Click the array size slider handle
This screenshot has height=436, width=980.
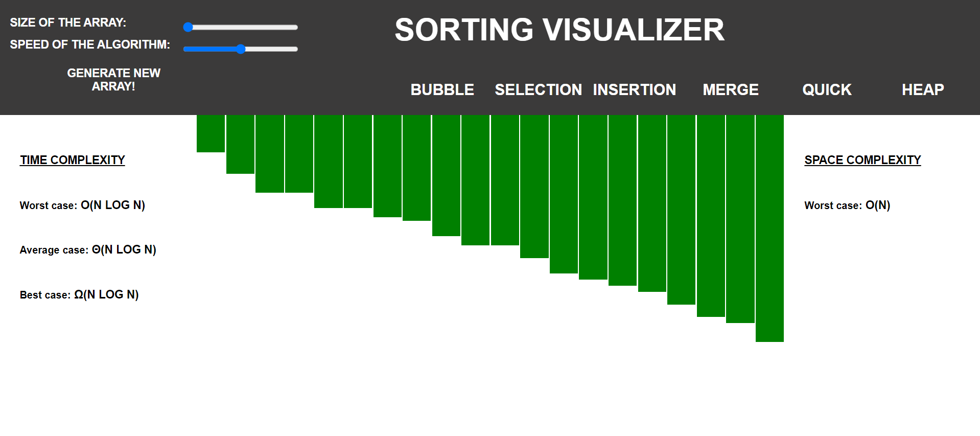188,27
